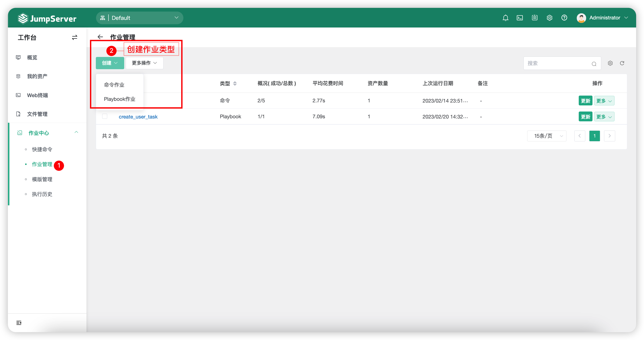This screenshot has width=644, height=340.
Task: Open the Web terminal icon in the top bar
Action: (520, 18)
